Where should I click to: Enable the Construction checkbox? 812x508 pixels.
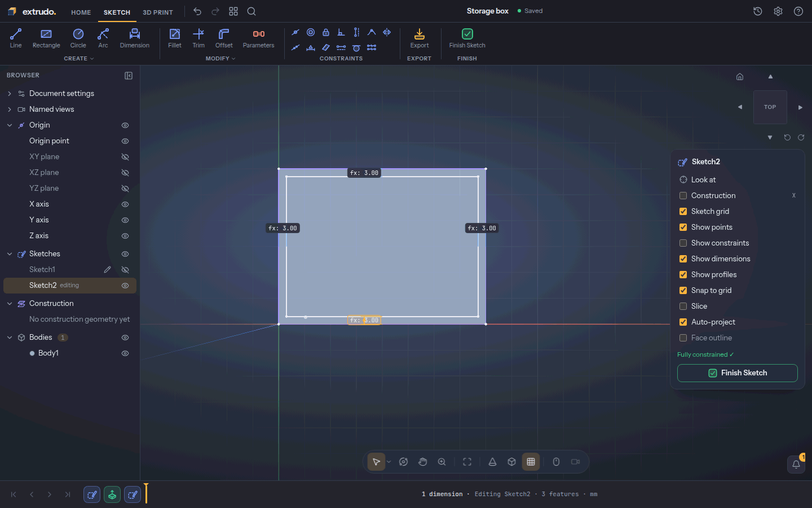683,196
